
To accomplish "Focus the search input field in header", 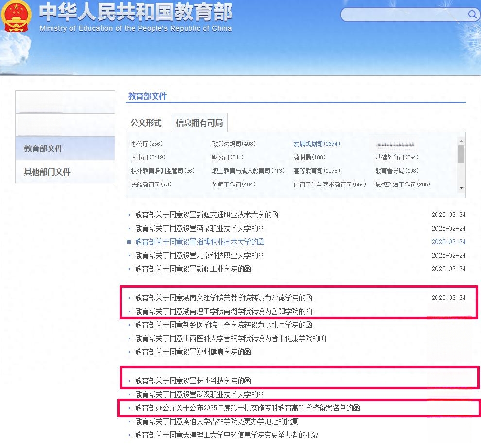I will tap(404, 15).
